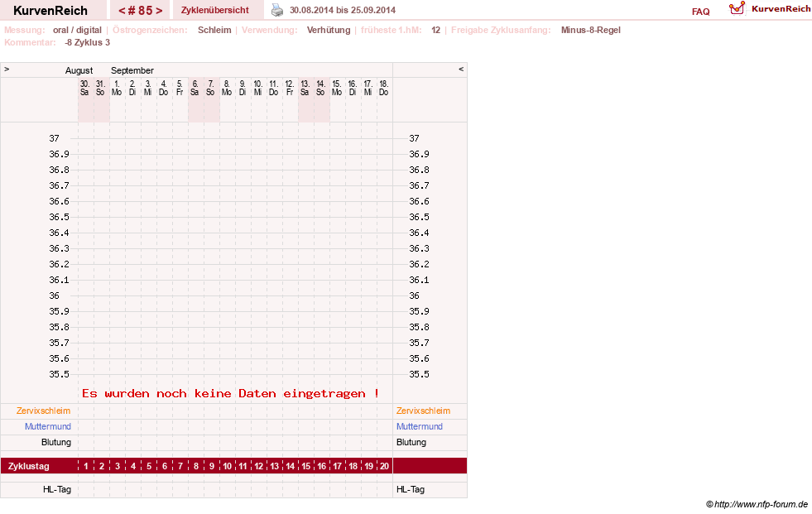Click the date range 30.08.2014 bis 25.09.2014
The height and width of the screenshot is (514, 812).
point(343,10)
